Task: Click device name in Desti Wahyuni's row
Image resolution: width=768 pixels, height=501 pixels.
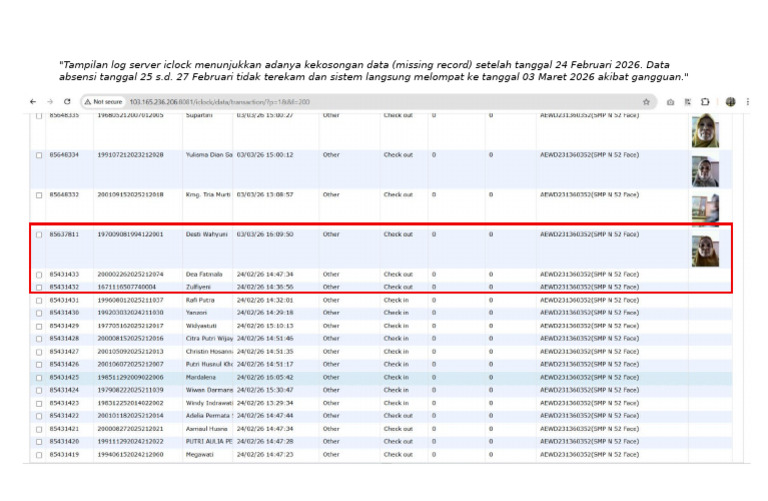Action: (590, 234)
